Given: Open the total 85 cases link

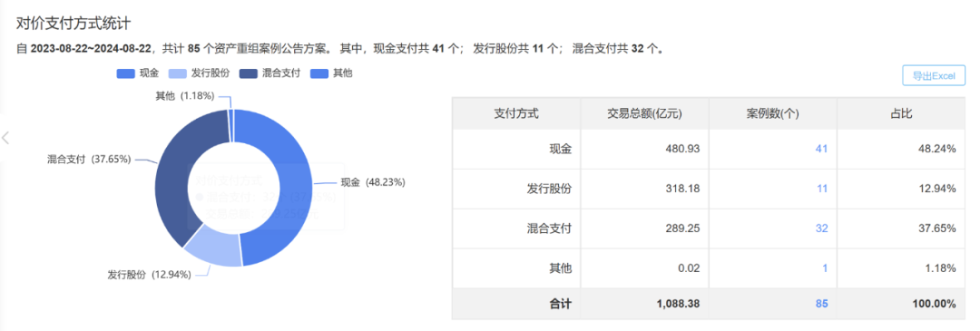Looking at the screenshot, I should click(821, 304).
